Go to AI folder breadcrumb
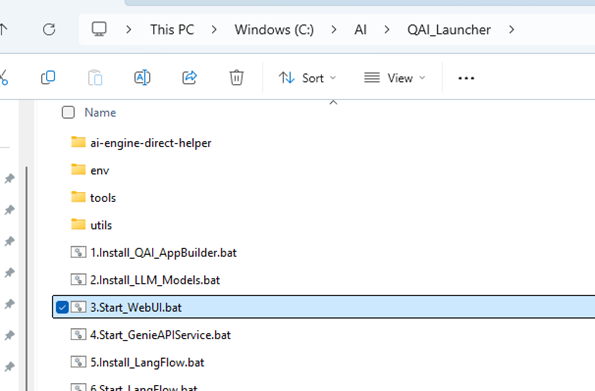595x391 pixels. pyautogui.click(x=360, y=30)
